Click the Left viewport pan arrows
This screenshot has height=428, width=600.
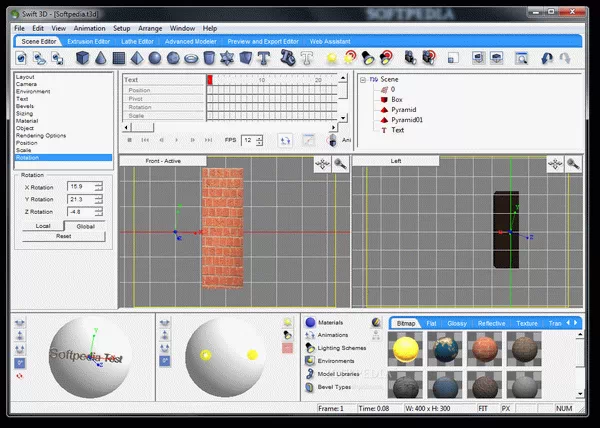pyautogui.click(x=555, y=164)
